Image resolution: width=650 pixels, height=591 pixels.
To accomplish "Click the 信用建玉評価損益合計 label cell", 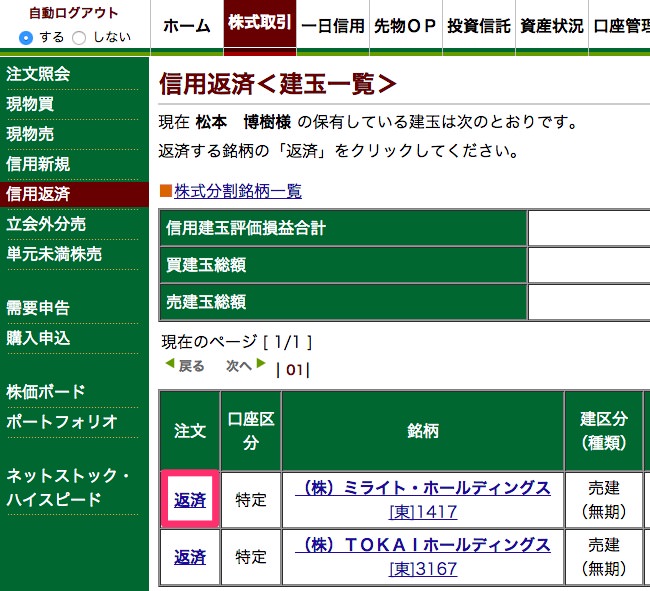I will click(x=343, y=228).
